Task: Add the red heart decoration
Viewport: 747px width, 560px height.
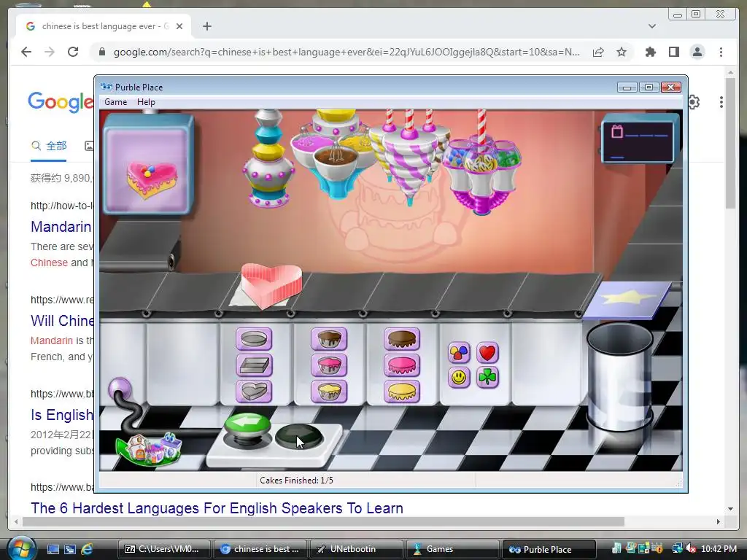Action: coord(487,352)
